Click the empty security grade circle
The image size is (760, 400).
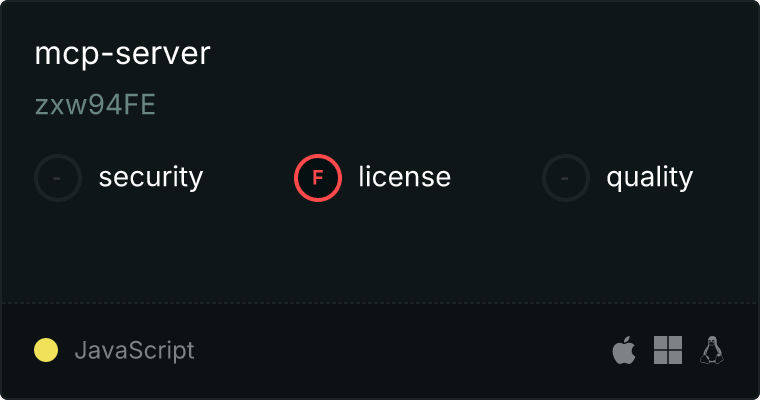click(58, 178)
